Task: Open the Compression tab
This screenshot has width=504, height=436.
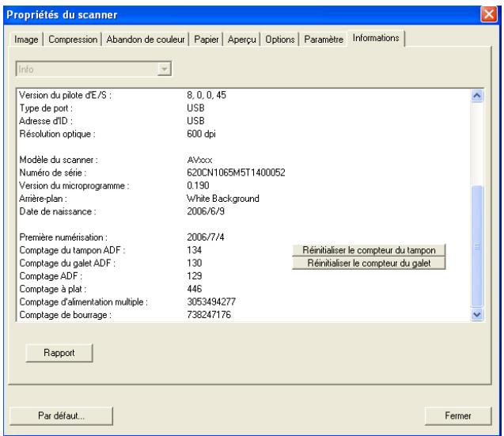Action: pyautogui.click(x=73, y=40)
